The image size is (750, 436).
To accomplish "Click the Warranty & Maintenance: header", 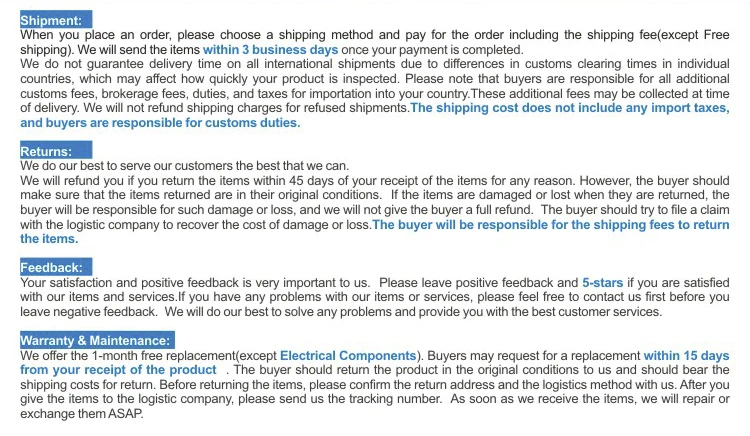I will 95,341.
